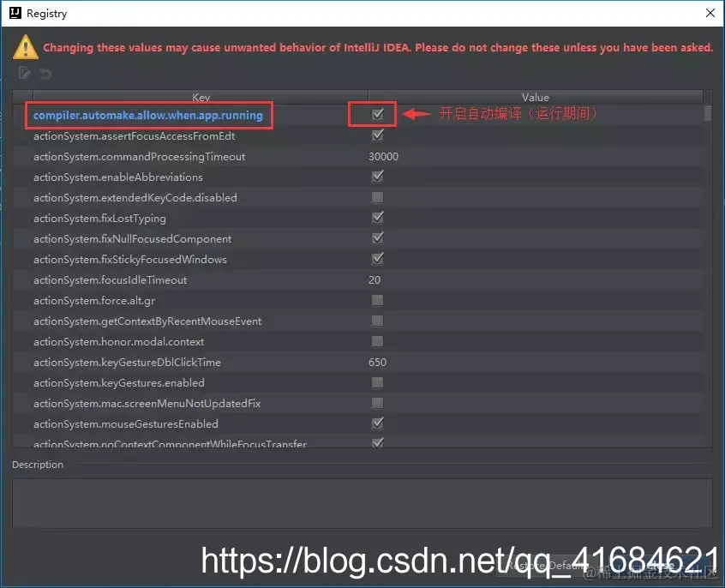Click the Edit value toolbar icon

[x=25, y=73]
